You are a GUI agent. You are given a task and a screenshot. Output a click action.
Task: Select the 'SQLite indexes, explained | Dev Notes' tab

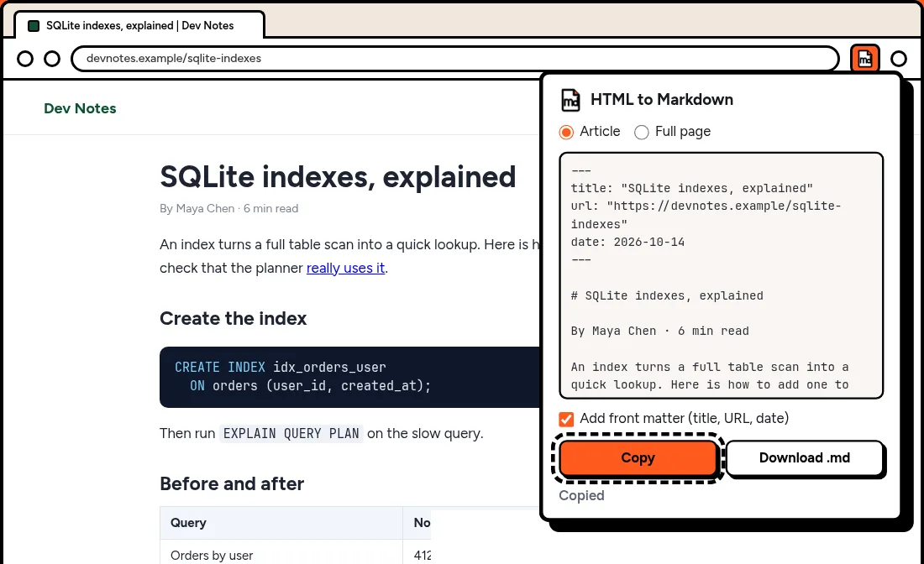coord(139,25)
